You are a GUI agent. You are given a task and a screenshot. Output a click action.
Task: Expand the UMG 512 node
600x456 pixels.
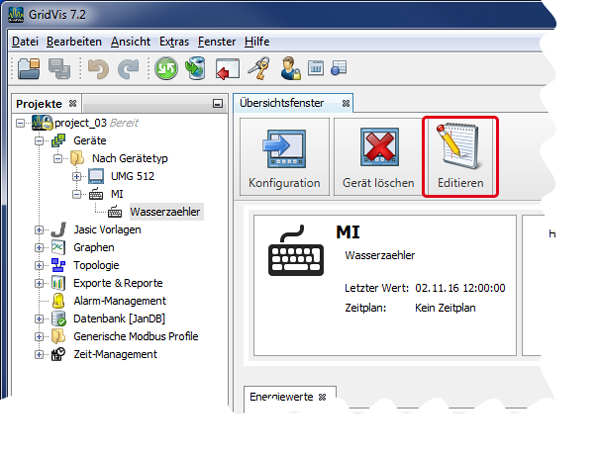click(x=77, y=176)
